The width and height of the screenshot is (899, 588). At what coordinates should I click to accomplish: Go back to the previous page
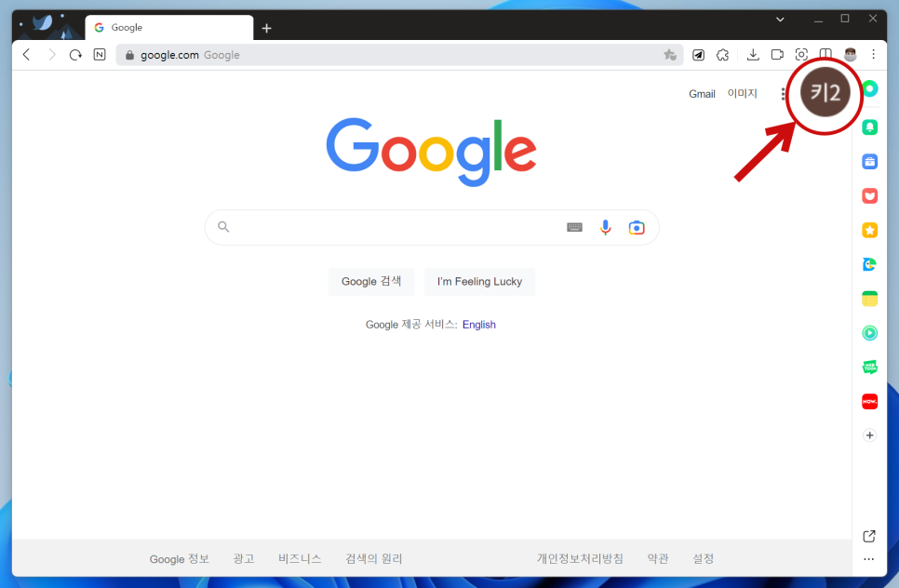(26, 55)
